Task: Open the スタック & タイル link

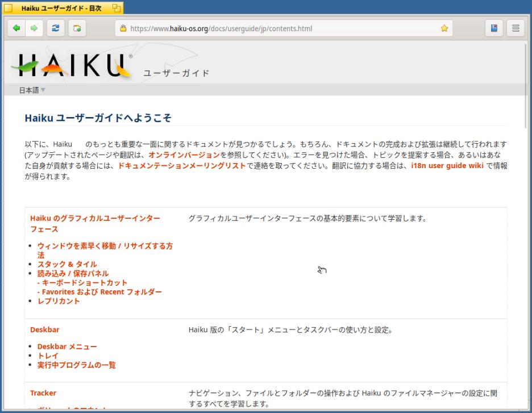Action: 67,264
